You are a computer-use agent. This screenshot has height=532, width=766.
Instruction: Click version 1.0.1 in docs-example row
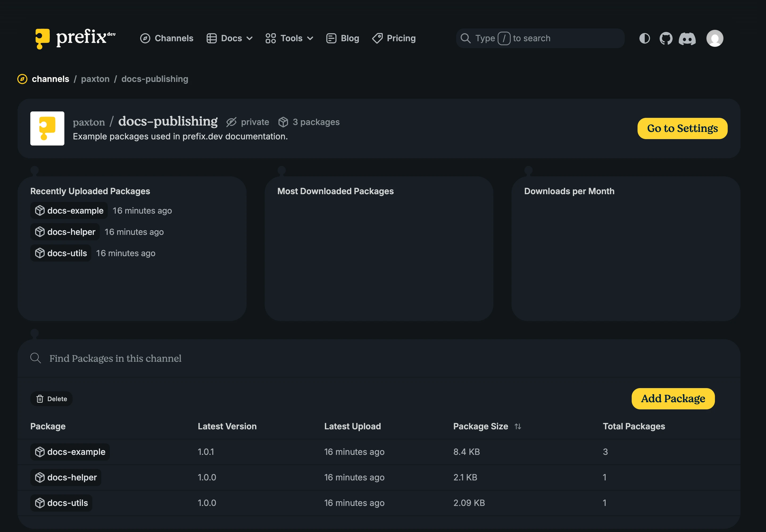(x=206, y=452)
